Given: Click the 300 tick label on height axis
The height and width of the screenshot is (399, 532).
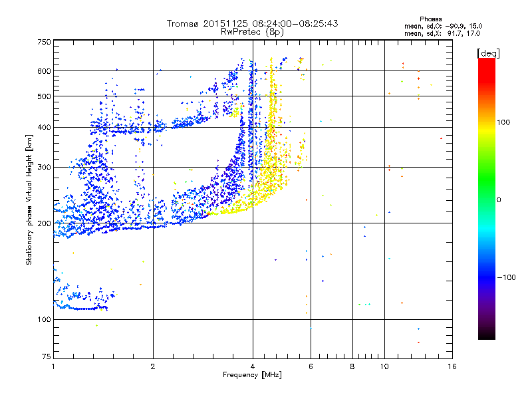Looking at the screenshot, I should coord(45,168).
